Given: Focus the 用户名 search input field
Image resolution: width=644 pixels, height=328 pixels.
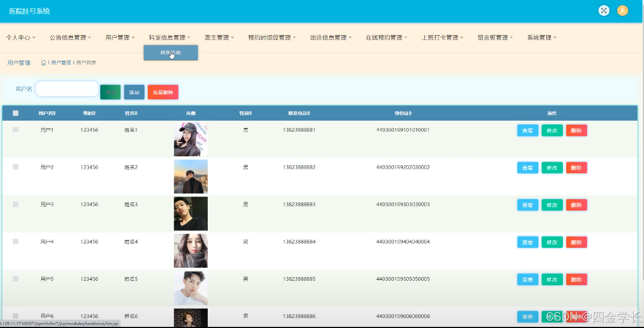Looking at the screenshot, I should [67, 89].
